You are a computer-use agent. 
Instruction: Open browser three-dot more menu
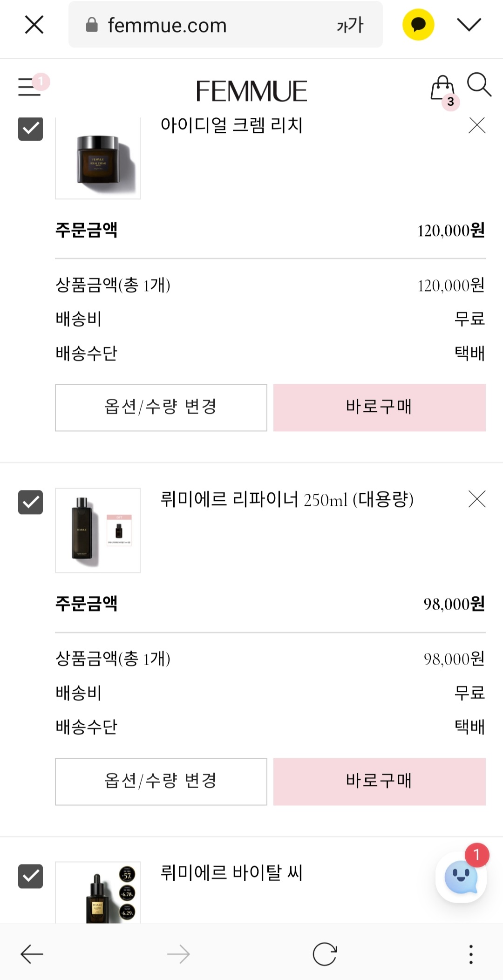coord(471,954)
